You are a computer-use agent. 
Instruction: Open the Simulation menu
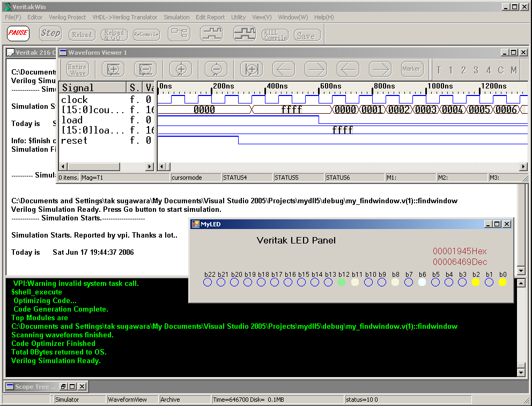click(176, 17)
